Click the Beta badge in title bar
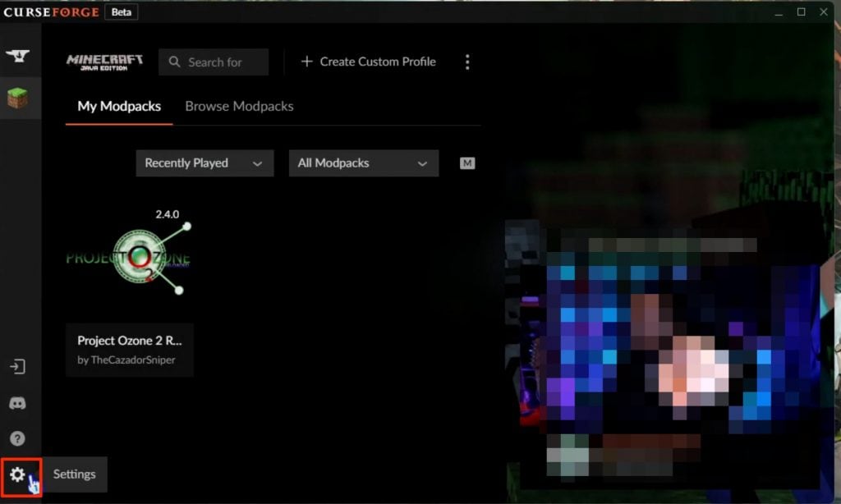Viewport: 841px width, 504px height. tap(122, 12)
